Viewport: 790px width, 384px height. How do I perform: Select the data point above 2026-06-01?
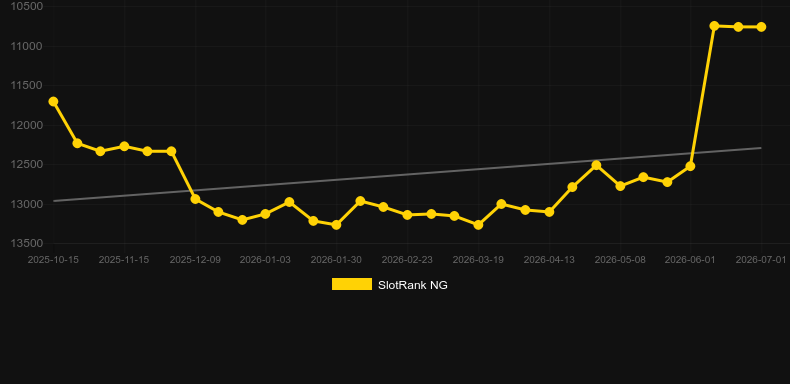(x=690, y=166)
